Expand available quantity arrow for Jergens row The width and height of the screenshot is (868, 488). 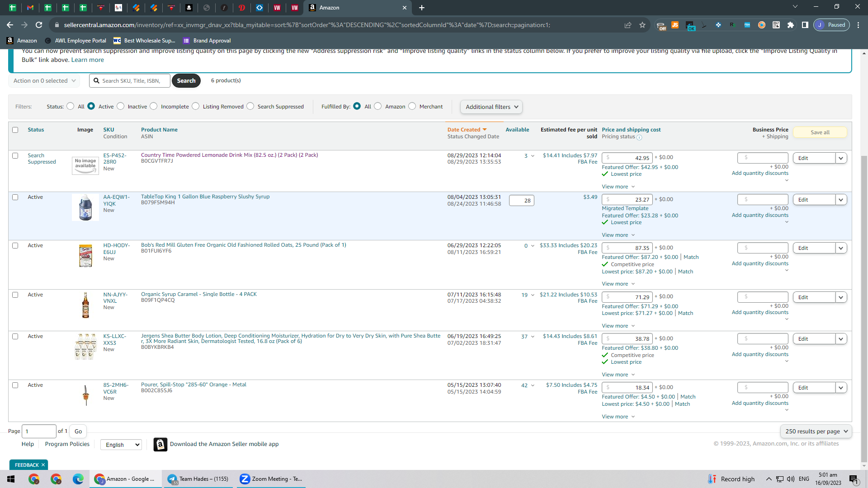tap(533, 337)
